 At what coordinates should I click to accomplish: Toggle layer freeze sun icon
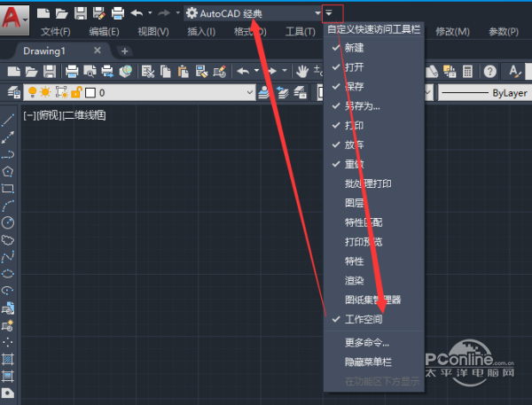tap(45, 92)
